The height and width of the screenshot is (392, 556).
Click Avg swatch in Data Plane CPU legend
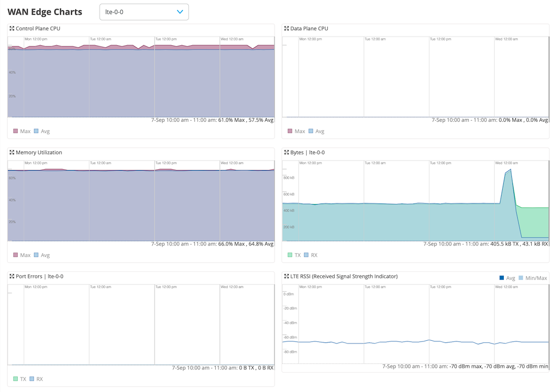(312, 131)
